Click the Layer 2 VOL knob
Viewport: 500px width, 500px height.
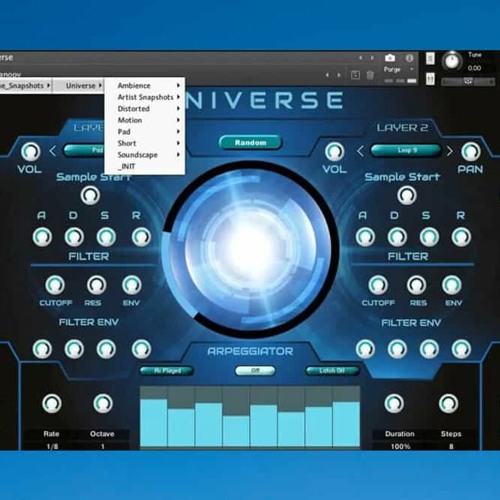[334, 152]
